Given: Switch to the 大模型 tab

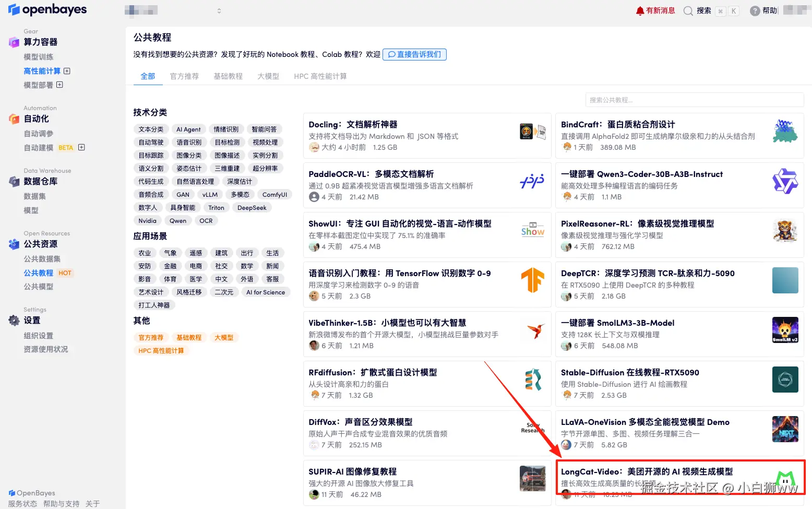Looking at the screenshot, I should tap(268, 76).
